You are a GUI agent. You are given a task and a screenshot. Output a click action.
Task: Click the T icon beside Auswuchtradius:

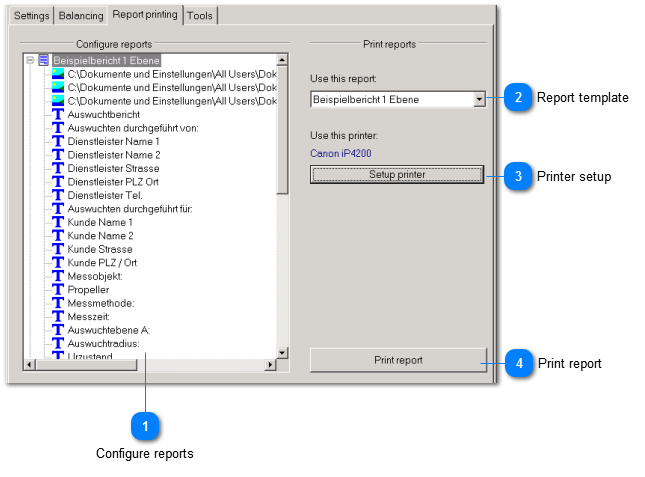pyautogui.click(x=58, y=342)
